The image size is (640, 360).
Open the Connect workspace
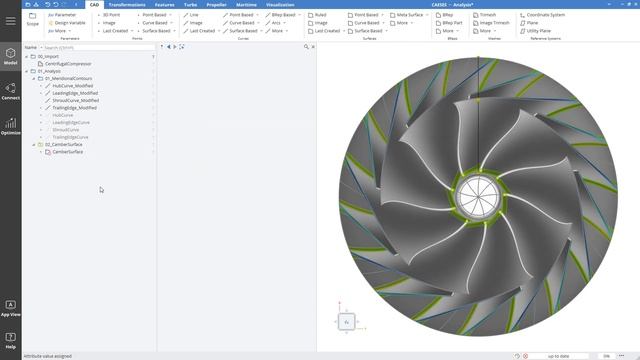[11, 91]
